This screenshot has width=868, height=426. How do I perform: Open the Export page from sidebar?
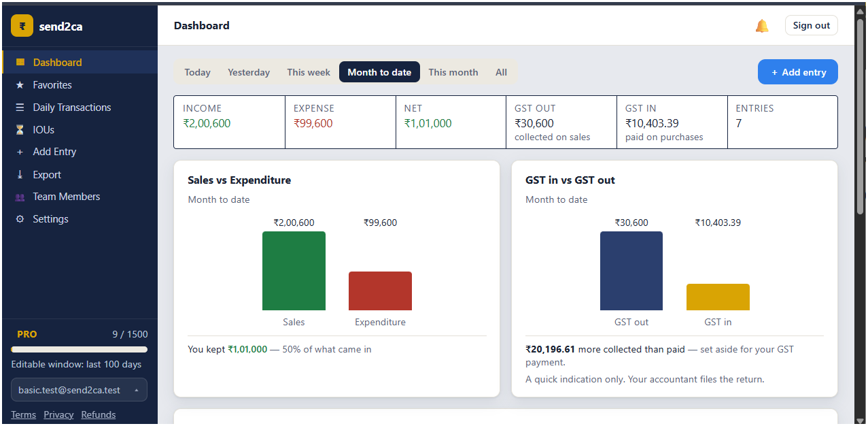point(80,175)
